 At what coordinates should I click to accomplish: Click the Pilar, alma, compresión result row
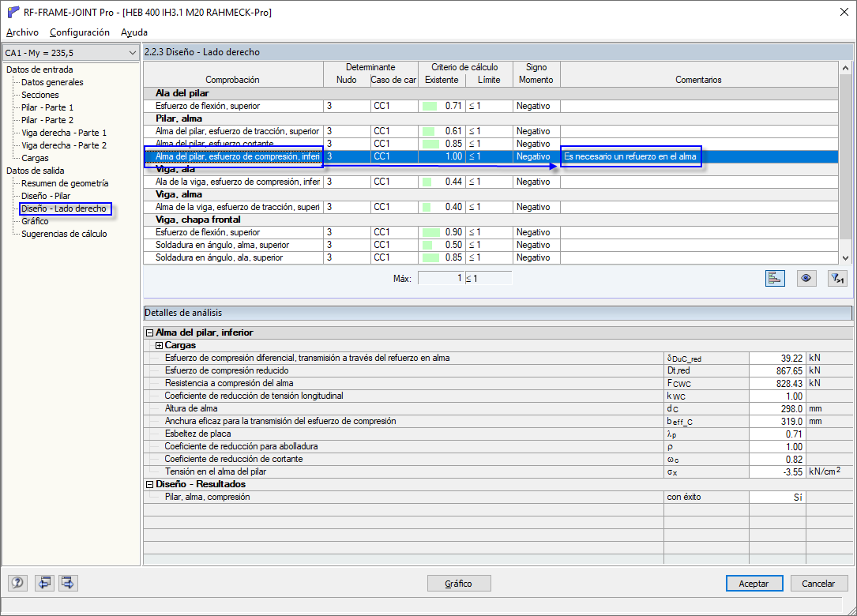click(x=498, y=497)
